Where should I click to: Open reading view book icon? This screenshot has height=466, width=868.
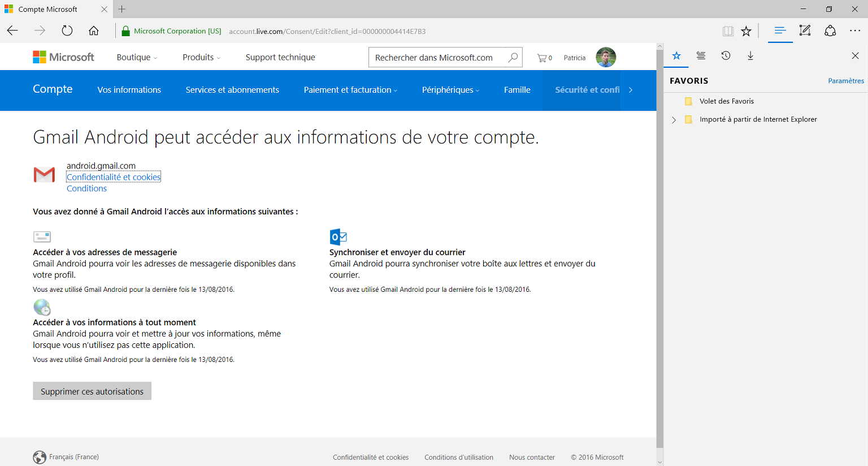click(x=728, y=31)
